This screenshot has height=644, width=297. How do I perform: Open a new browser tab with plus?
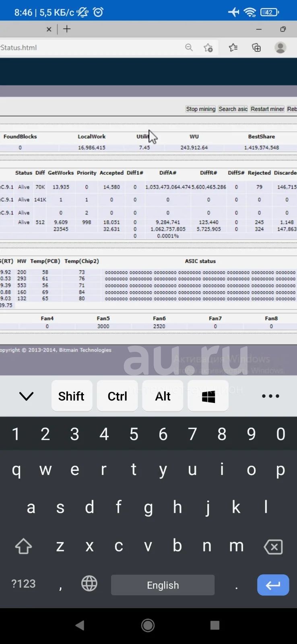click(67, 29)
